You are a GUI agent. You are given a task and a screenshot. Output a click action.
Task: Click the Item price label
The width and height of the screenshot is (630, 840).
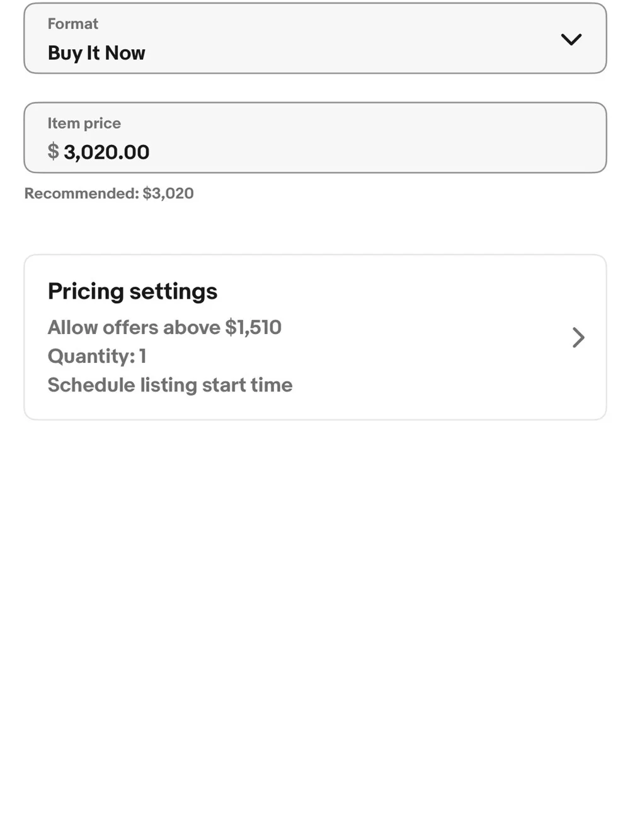[84, 123]
